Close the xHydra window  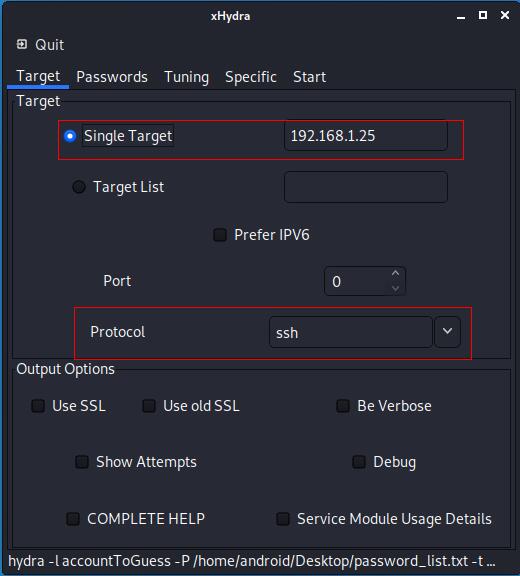click(x=505, y=15)
